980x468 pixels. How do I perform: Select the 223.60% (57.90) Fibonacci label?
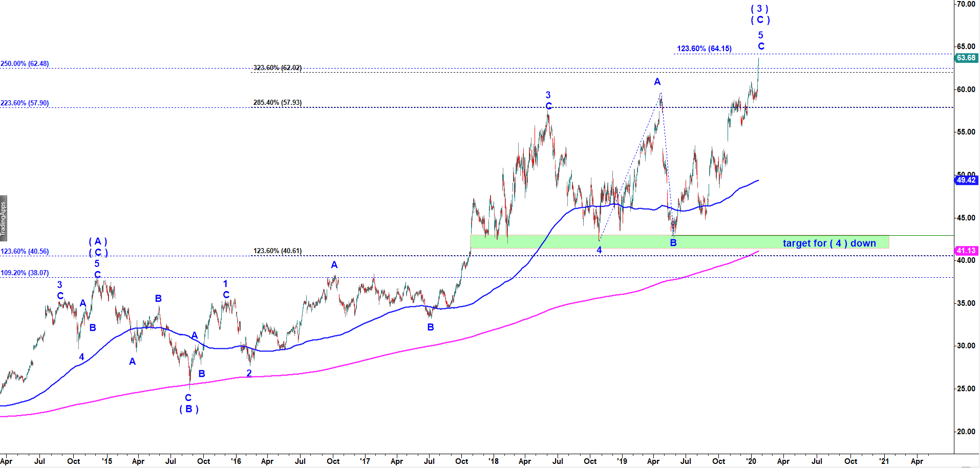[x=25, y=103]
